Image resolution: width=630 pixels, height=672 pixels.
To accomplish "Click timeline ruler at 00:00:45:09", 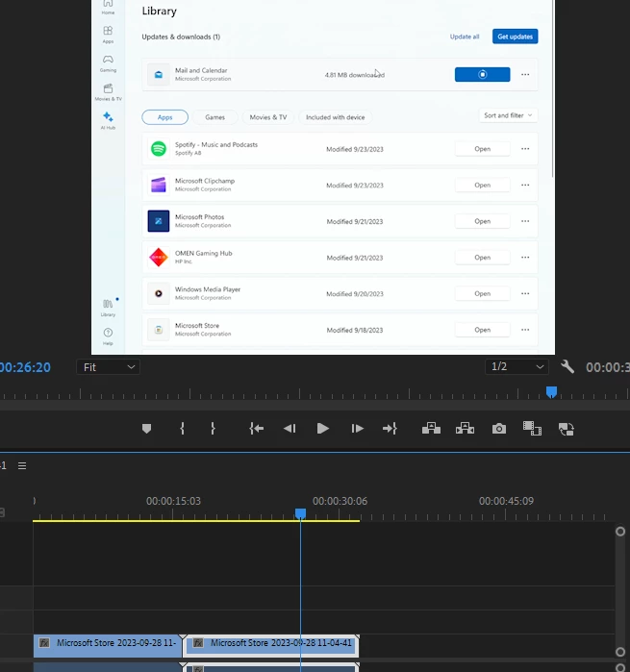I will 506,501.
